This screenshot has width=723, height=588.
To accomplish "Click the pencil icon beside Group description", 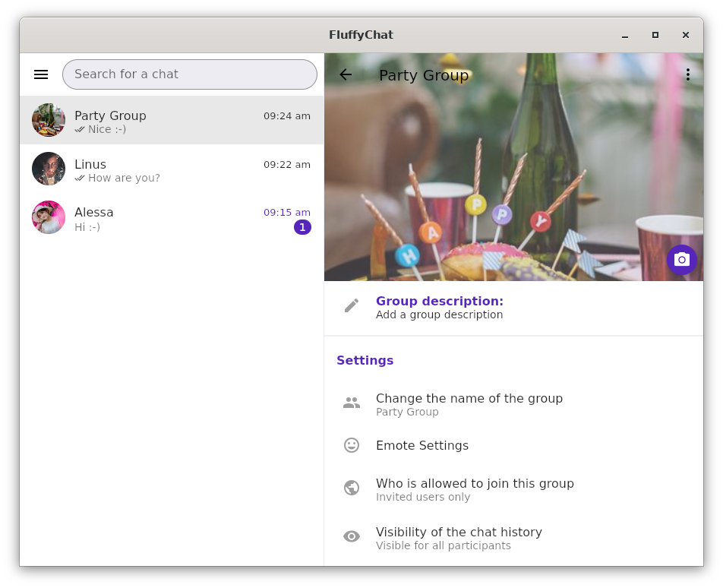I will (x=352, y=305).
